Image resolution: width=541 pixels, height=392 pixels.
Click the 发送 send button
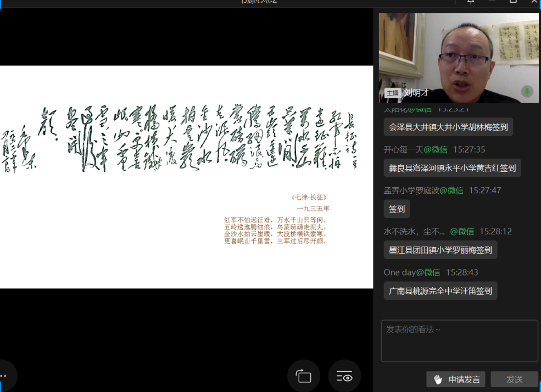[x=514, y=379]
